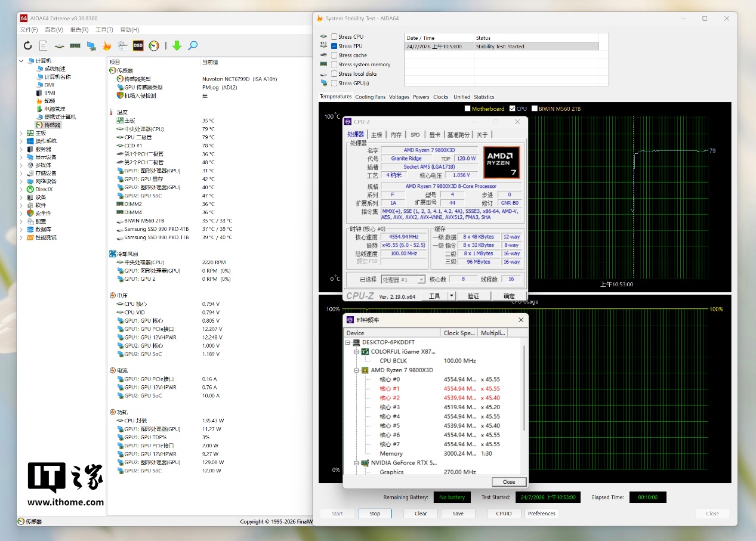The height and width of the screenshot is (541, 756).
Task: Switch to CPU-Z 内存 tab
Action: pos(396,135)
